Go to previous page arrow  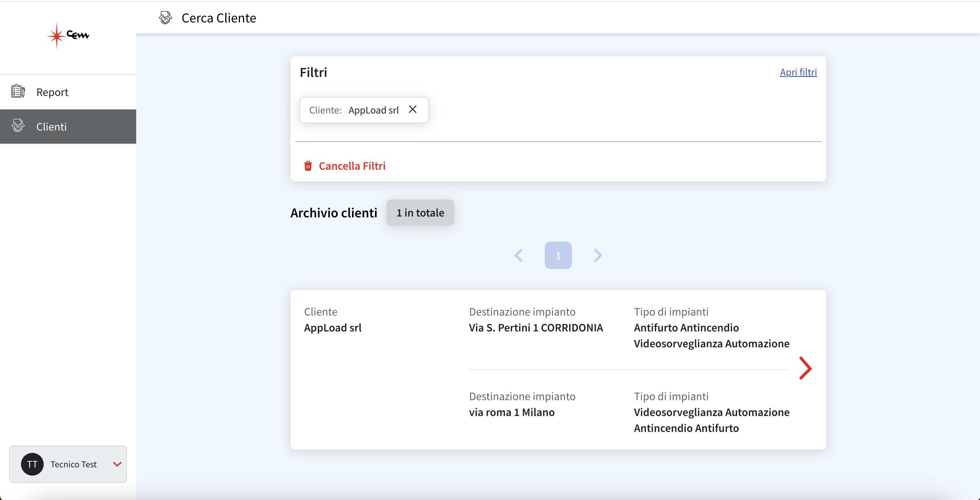point(519,255)
